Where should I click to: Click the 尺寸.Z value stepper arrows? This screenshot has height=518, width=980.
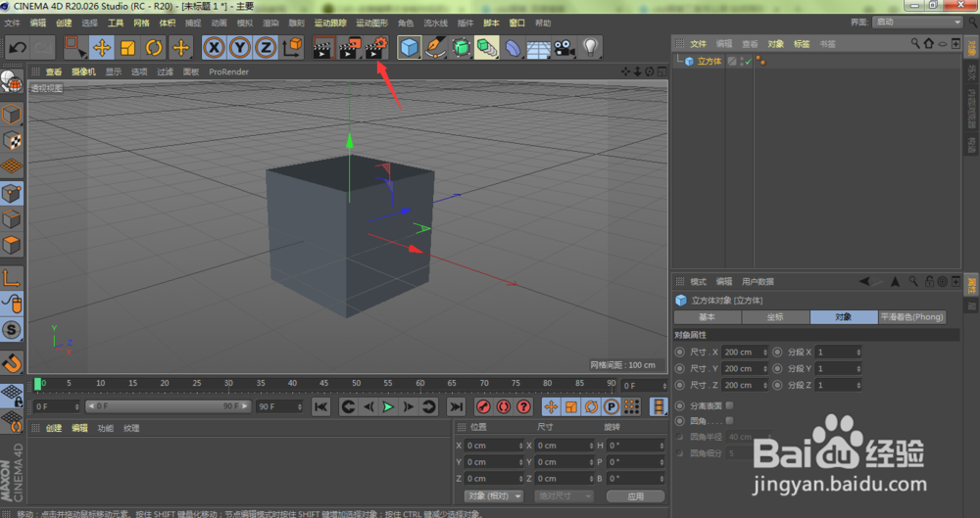click(x=765, y=386)
